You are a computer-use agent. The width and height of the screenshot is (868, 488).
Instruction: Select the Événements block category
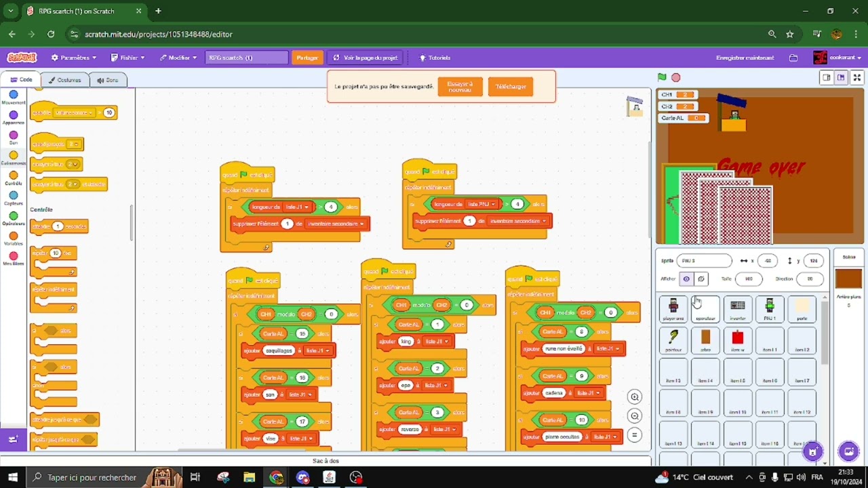point(14,158)
